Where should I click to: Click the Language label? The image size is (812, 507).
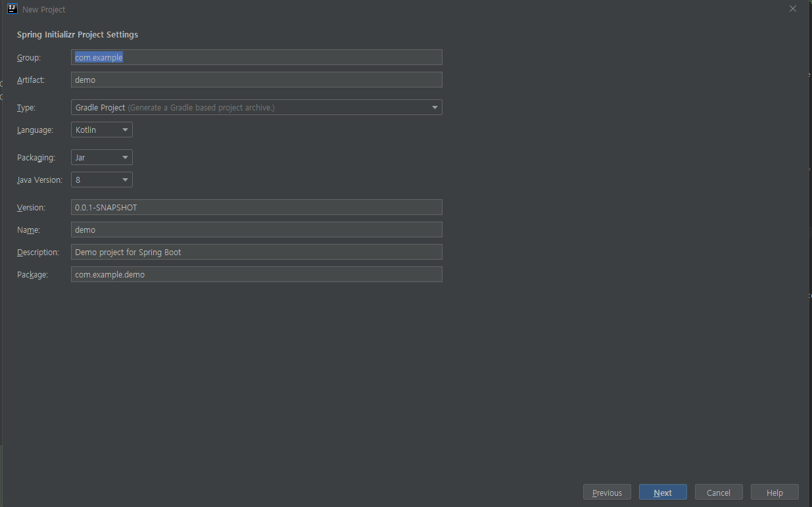point(35,130)
